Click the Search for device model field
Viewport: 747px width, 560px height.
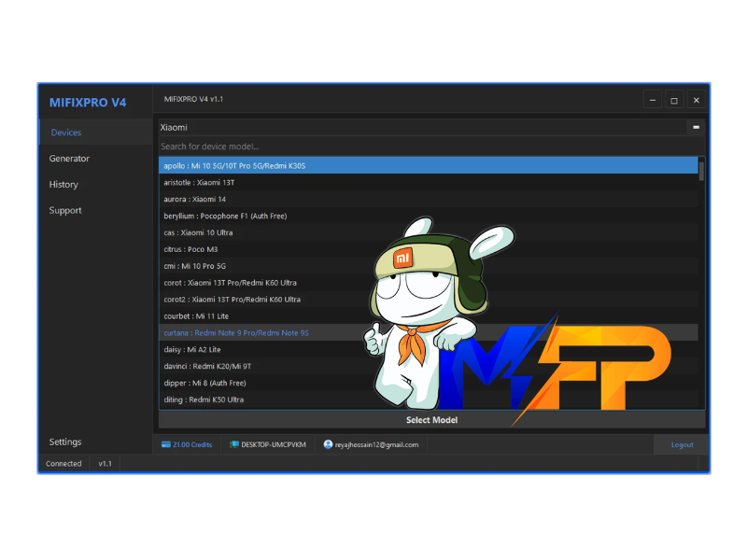(431, 147)
